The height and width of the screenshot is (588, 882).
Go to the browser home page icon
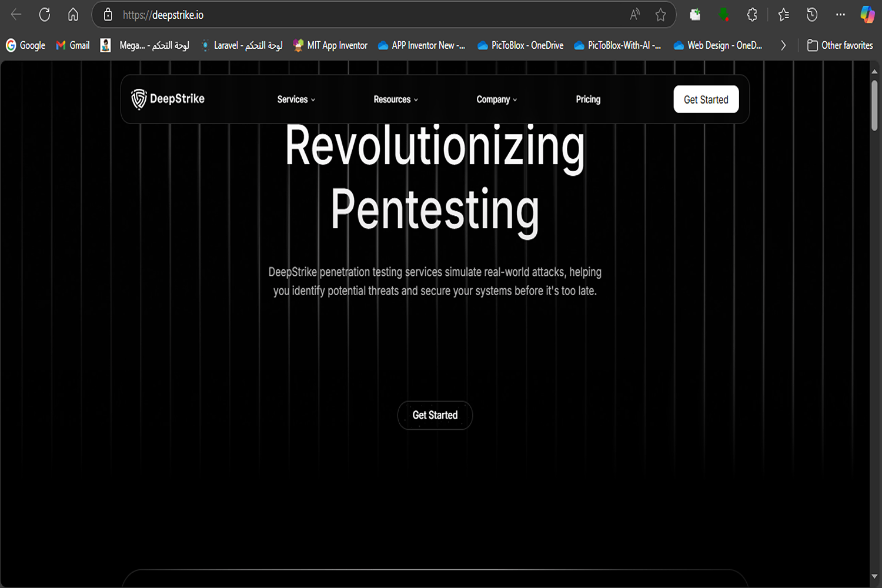click(73, 15)
